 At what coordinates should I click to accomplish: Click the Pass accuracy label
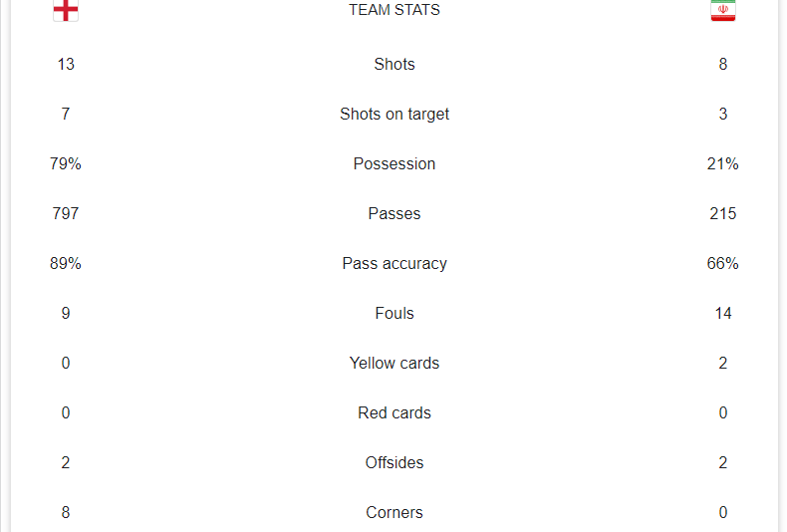(x=394, y=263)
